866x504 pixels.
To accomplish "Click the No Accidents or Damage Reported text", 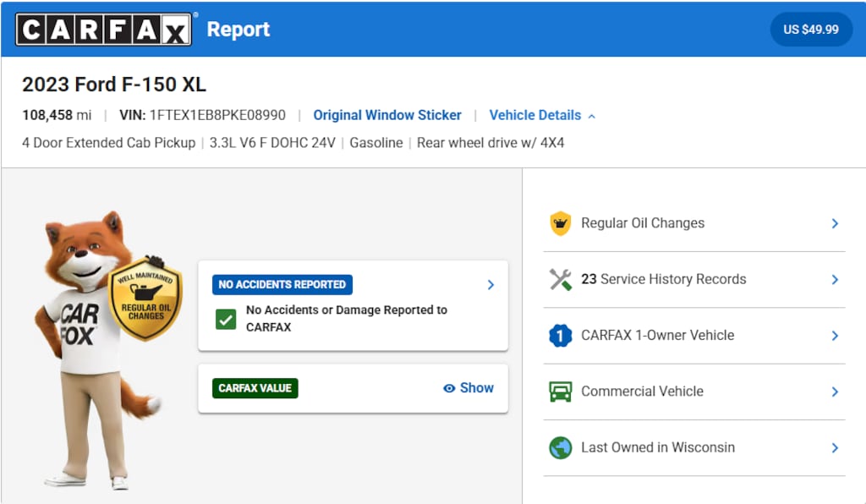I will click(346, 319).
